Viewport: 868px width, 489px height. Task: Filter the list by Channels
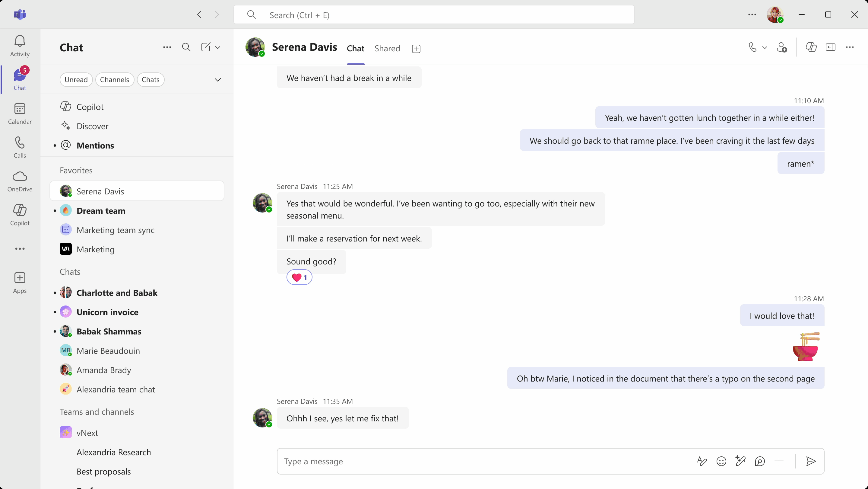click(x=115, y=80)
